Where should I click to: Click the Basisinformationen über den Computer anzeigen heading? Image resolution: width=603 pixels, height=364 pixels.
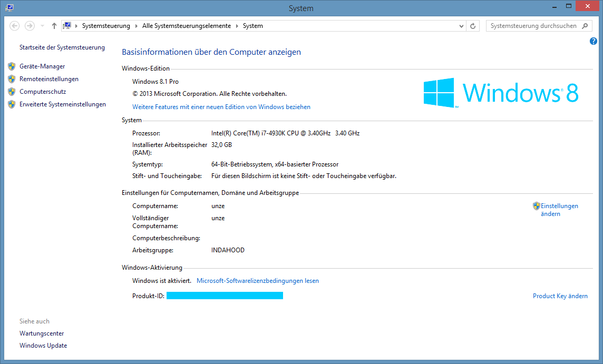click(211, 52)
